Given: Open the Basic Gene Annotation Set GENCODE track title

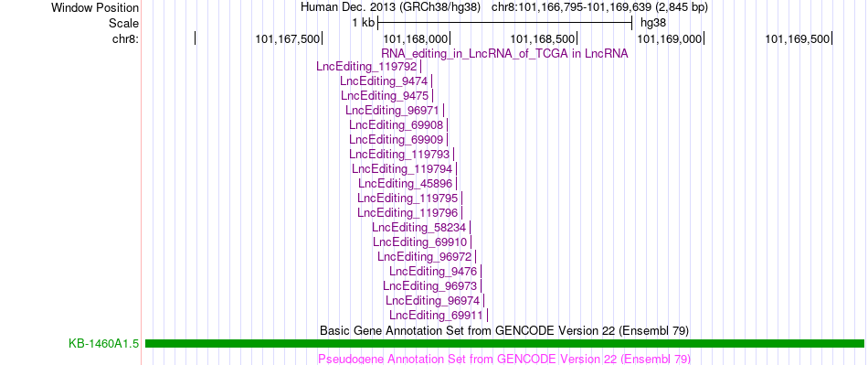Looking at the screenshot, I should tap(504, 330).
